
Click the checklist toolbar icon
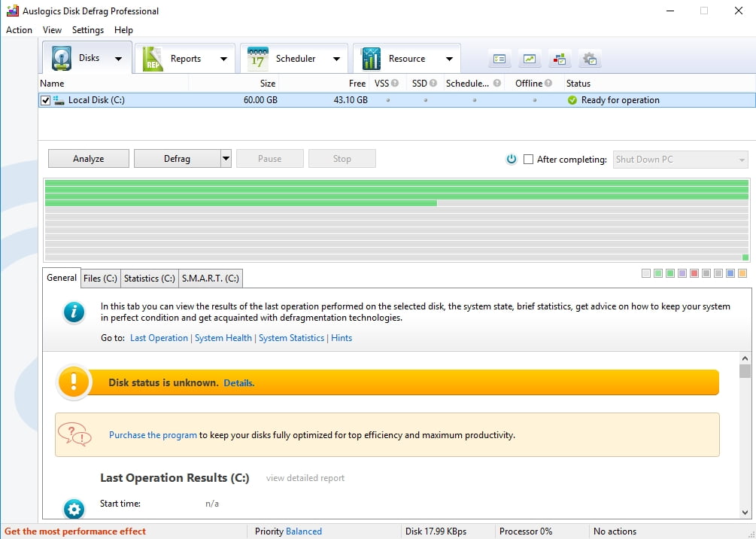point(499,59)
